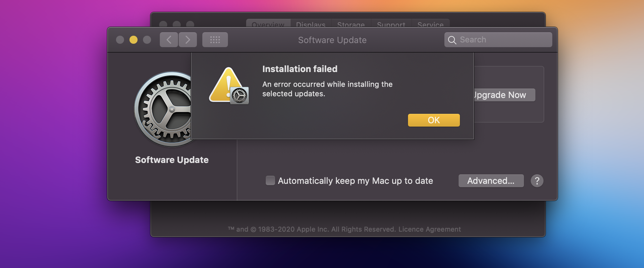Click the back navigation arrow

tap(169, 40)
